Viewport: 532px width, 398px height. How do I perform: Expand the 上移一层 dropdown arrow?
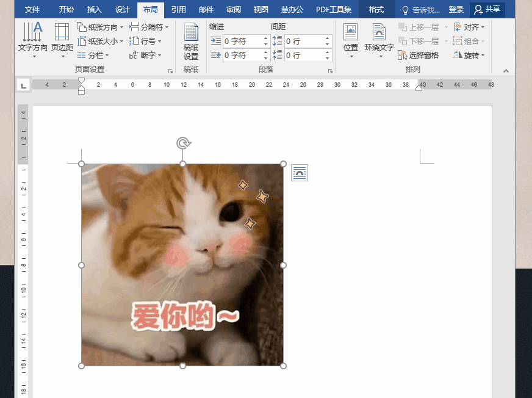[446, 27]
